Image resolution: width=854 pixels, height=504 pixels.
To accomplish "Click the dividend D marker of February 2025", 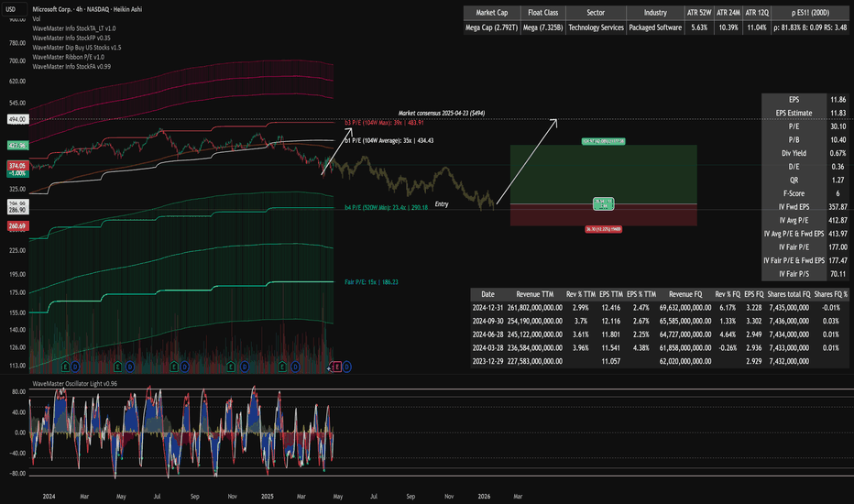I will tap(295, 367).
